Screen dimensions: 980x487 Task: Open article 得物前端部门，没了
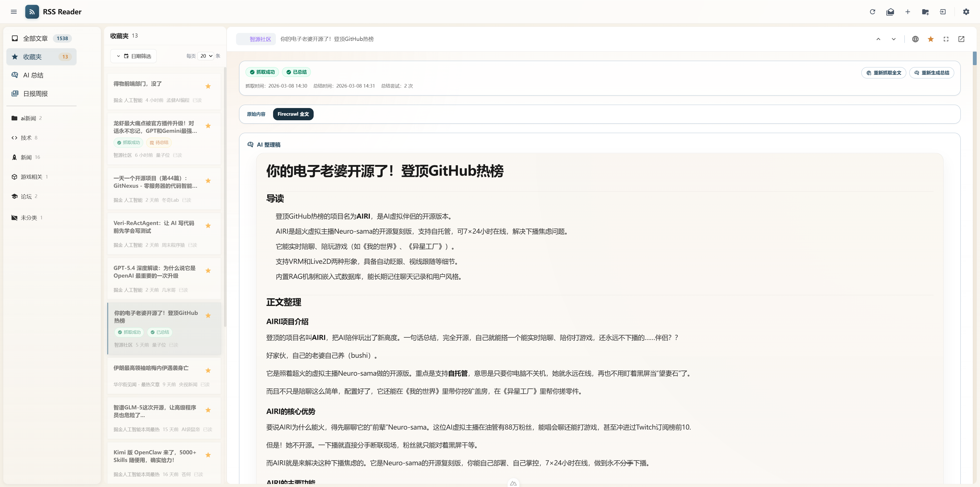[164, 91]
